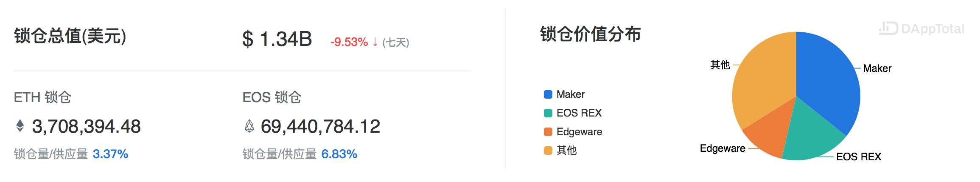This screenshot has width=980, height=182.
Task: Click the DAppTotal watermark logo
Action: tap(921, 28)
